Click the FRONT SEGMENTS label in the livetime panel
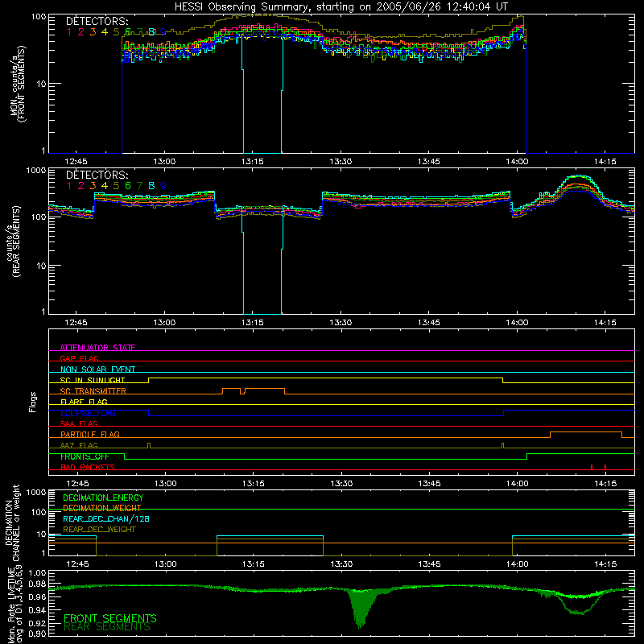This screenshot has height=644, width=644. click(110, 618)
